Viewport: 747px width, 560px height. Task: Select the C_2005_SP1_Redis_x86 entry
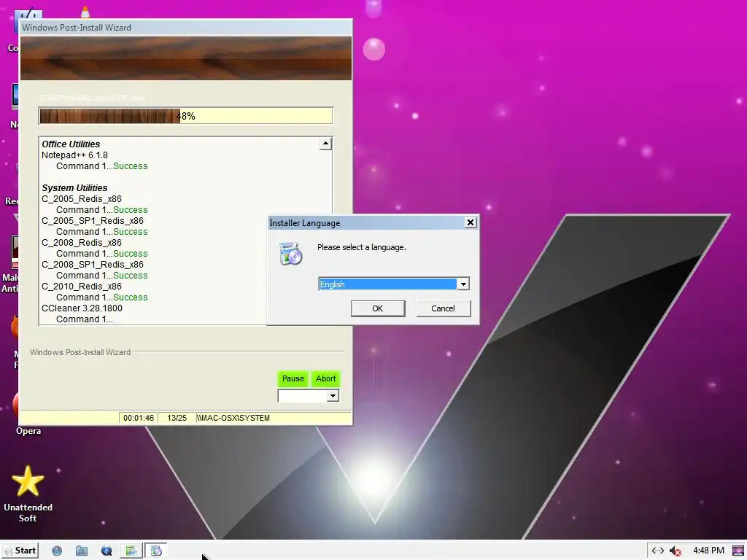point(93,220)
